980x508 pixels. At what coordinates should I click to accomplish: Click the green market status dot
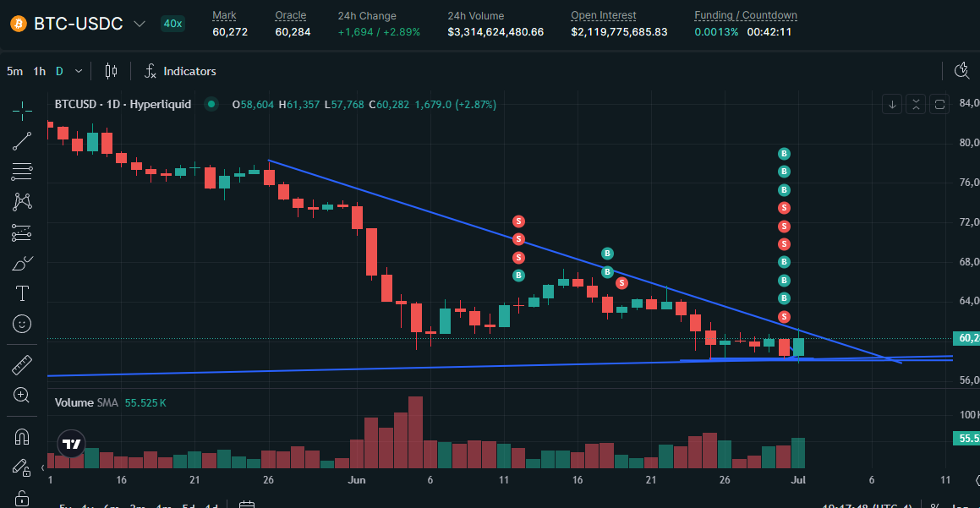tap(211, 104)
